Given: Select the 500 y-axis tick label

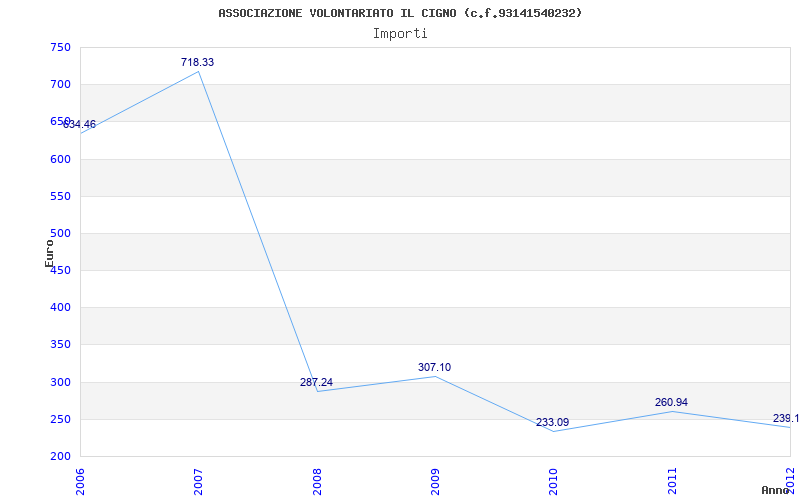Looking at the screenshot, I should point(60,234).
